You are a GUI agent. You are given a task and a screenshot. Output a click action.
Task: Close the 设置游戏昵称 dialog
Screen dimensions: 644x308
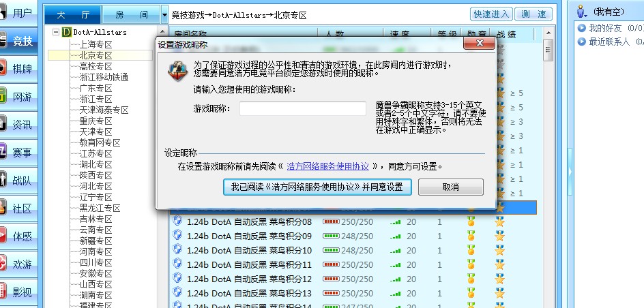point(480,43)
